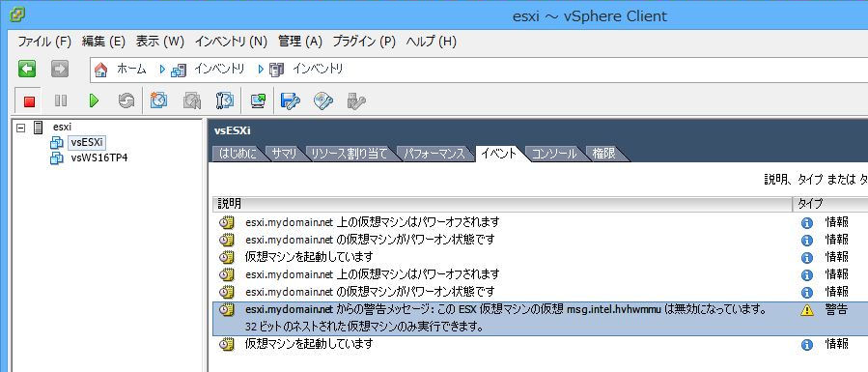Open the インベントリ (N) menu

pos(231,42)
